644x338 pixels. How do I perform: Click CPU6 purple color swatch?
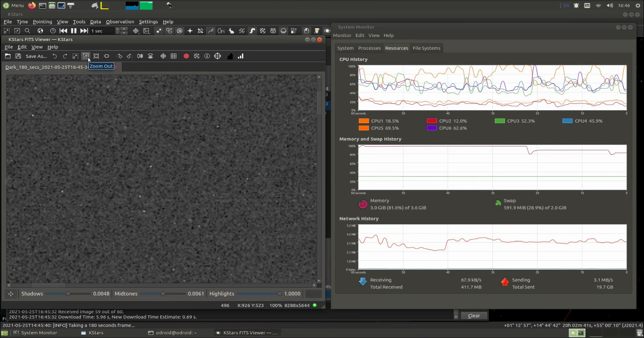point(432,128)
